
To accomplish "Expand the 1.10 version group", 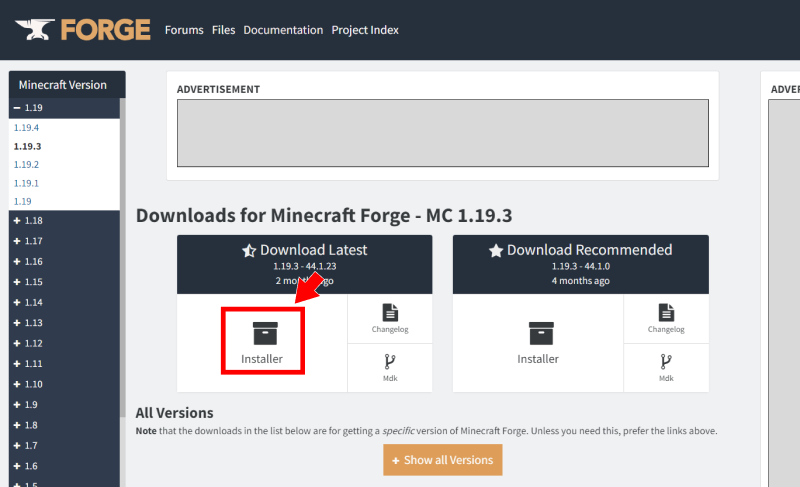I will pos(64,383).
